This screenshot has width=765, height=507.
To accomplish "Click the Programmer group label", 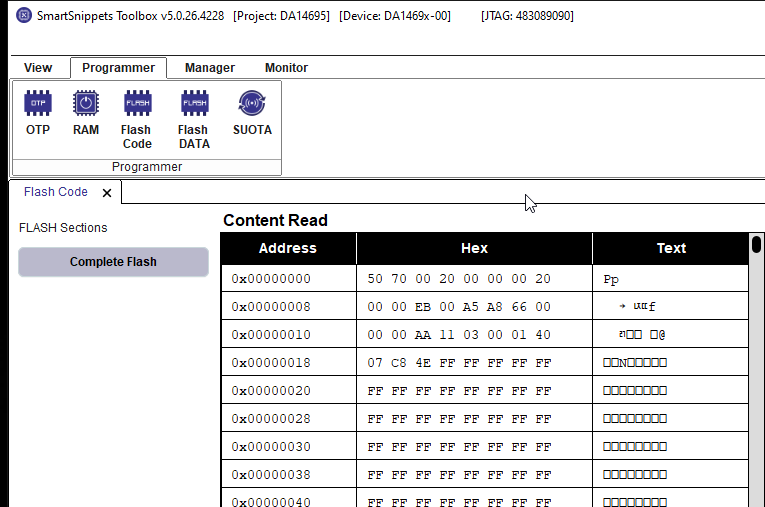I will coord(147,167).
